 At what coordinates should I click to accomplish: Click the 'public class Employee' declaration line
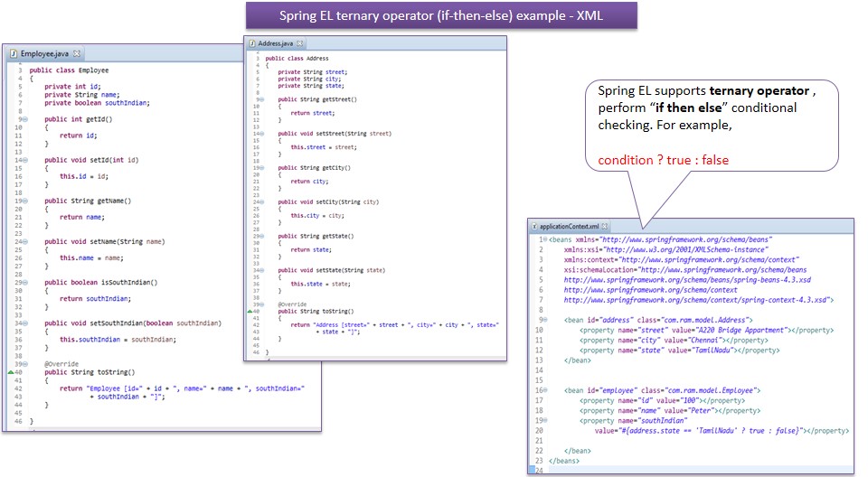(x=70, y=70)
